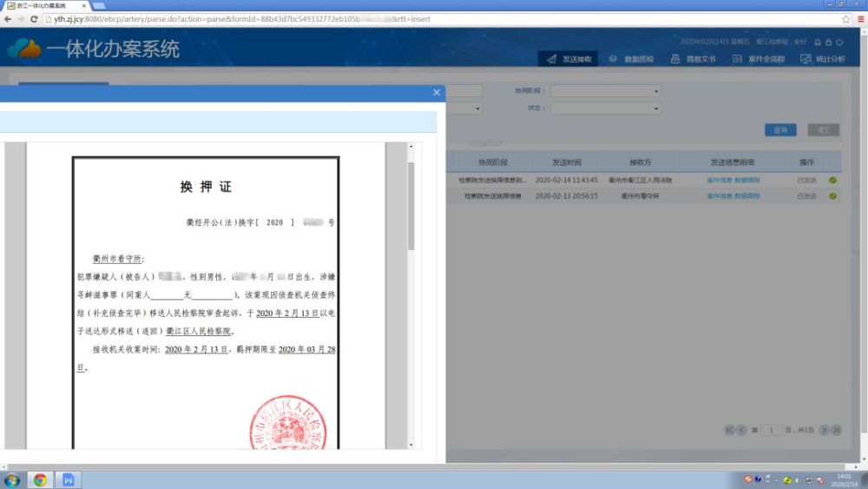
Task: Close the 换押证 popup dialog
Action: coord(437,92)
